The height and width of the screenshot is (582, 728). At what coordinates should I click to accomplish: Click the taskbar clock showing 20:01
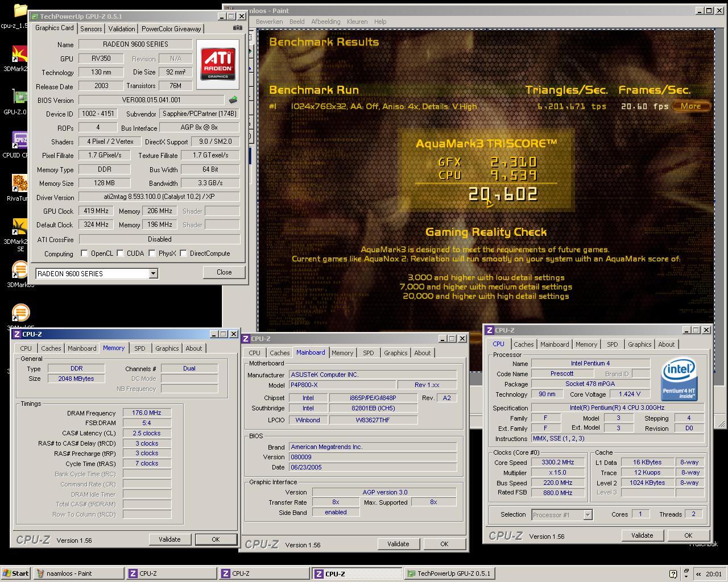click(x=713, y=574)
